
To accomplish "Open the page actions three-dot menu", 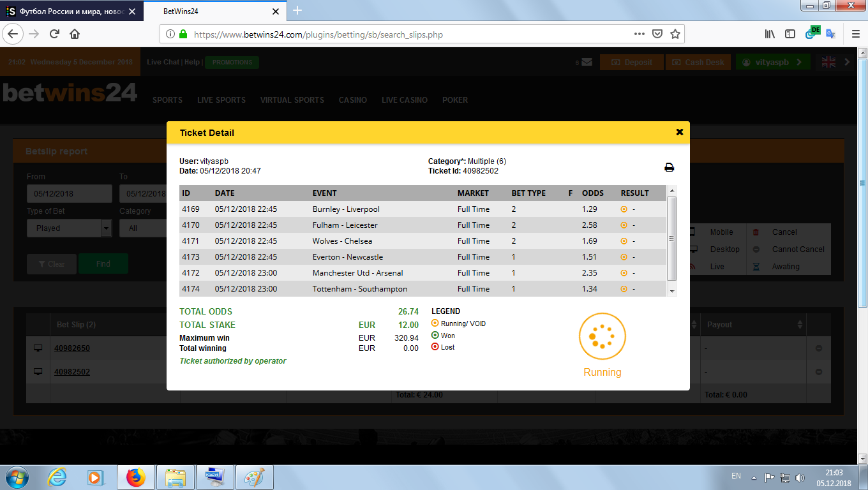I will 640,34.
